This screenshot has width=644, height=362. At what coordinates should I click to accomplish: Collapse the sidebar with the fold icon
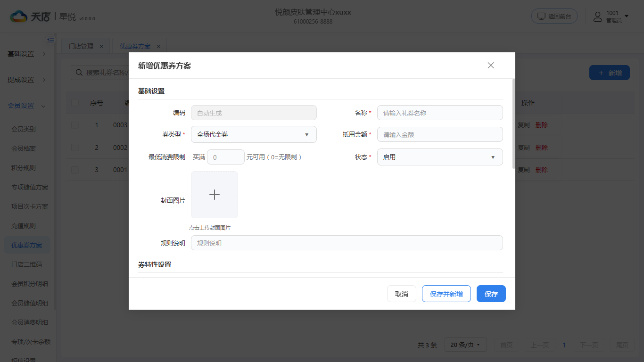(x=50, y=40)
